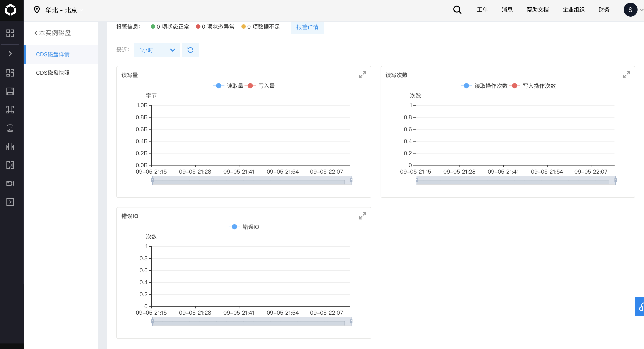The image size is (644, 349).
Task: Click the Baidu Cloud hexagon logo
Action: point(11,10)
